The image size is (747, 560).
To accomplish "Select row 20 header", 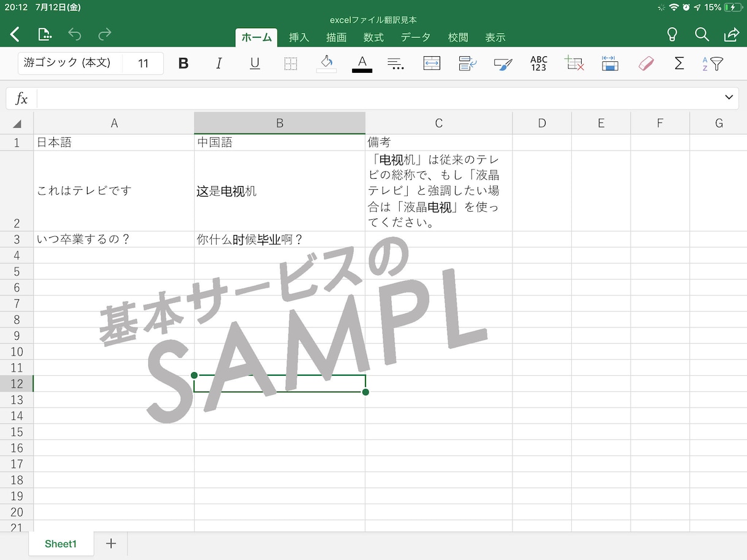I will pos(17,512).
